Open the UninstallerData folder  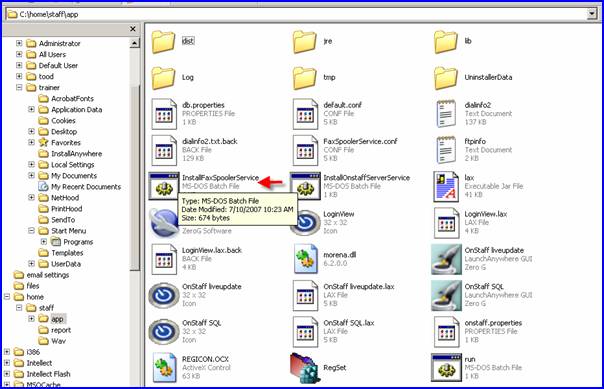446,77
